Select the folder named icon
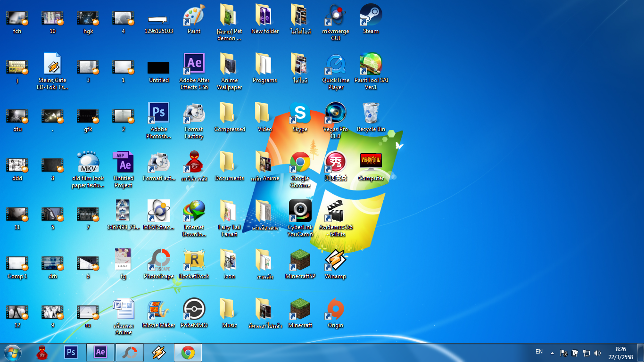This screenshot has width=644, height=362. [x=229, y=264]
